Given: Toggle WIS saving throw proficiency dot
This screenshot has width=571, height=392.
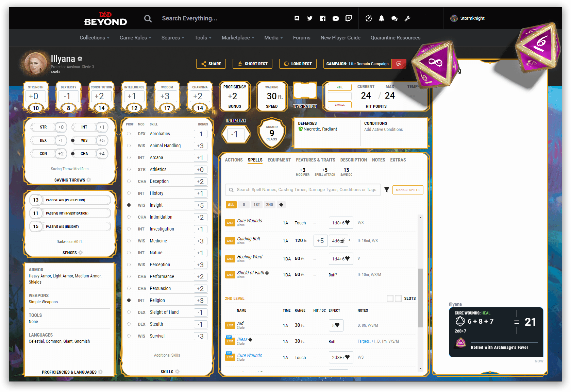Looking at the screenshot, I should coord(73,140).
